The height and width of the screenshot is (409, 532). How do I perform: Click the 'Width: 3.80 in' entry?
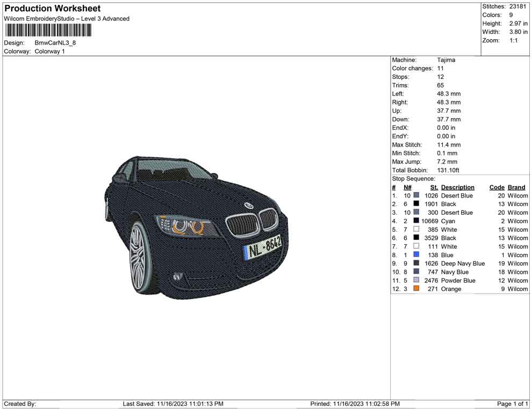505,32
